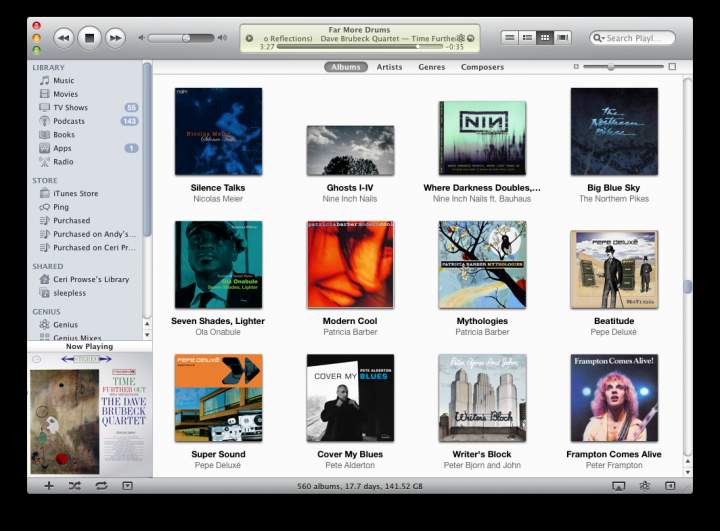
Task: Hide the artwork viewer panel
Action: pyautogui.click(x=127, y=486)
